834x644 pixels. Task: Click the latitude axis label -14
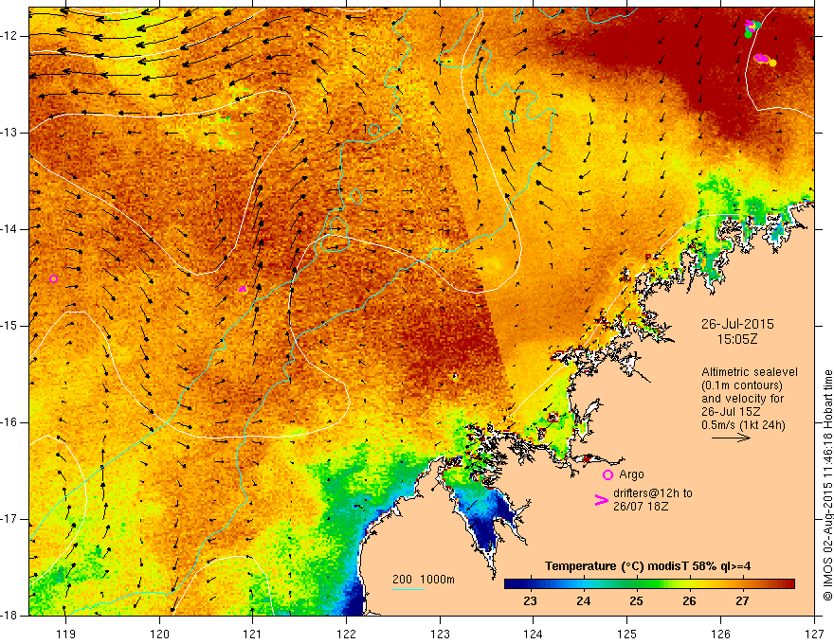pyautogui.click(x=9, y=229)
